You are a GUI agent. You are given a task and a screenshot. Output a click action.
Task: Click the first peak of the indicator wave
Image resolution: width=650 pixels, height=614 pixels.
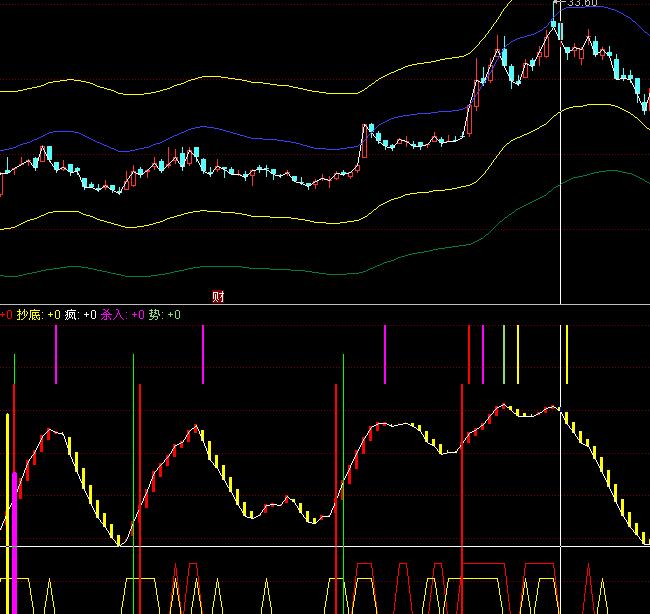coord(50,431)
